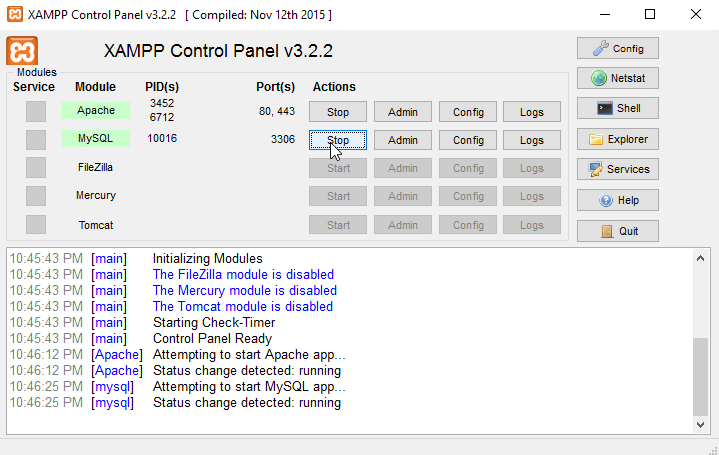The width and height of the screenshot is (719, 455).
Task: Toggle the Tomcat service checkbox
Action: coord(36,225)
